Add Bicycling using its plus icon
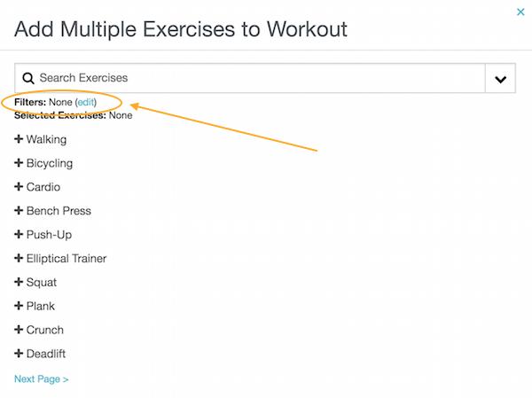The width and height of the screenshot is (532, 398). point(20,164)
